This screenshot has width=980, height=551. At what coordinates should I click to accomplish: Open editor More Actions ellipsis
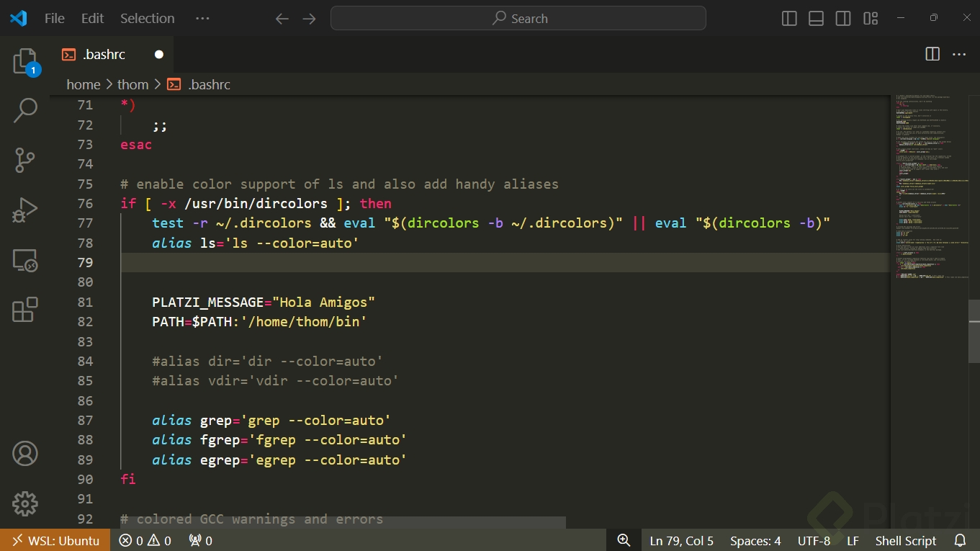pyautogui.click(x=959, y=54)
